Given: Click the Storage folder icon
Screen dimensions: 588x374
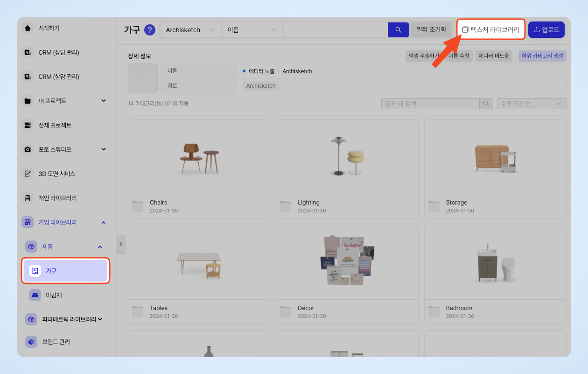Looking at the screenshot, I should pos(434,206).
